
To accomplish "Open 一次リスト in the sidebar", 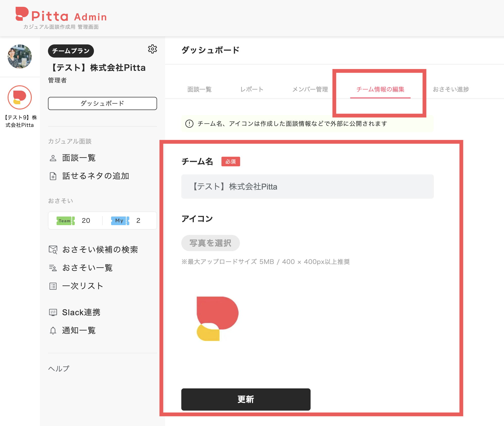I will pos(83,286).
